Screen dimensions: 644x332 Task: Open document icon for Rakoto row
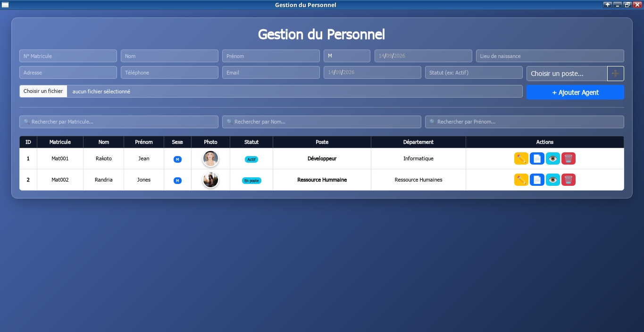click(x=537, y=158)
